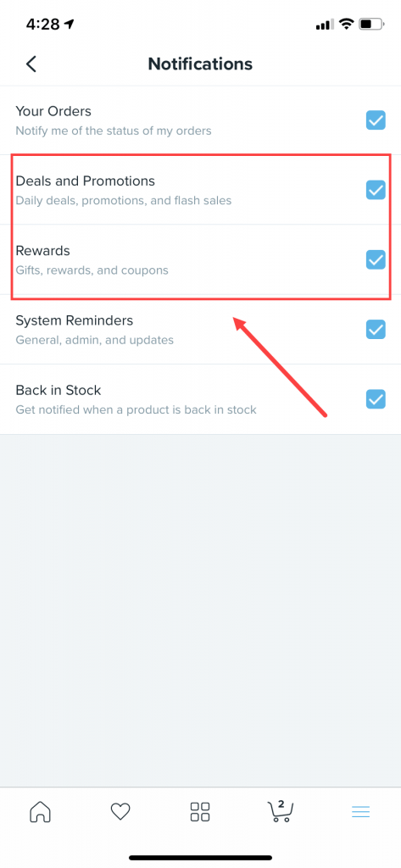Open the wishlist heart icon

point(120,812)
